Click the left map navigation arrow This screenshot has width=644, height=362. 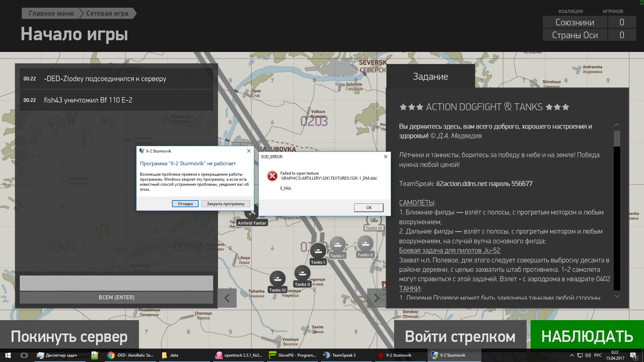click(x=227, y=298)
